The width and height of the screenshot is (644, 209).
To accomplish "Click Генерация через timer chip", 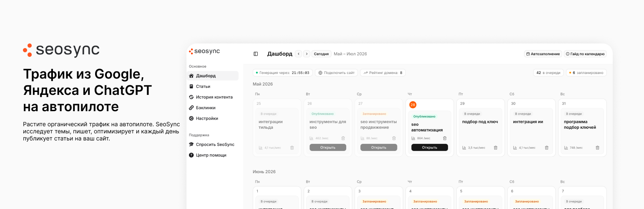I will 283,73.
